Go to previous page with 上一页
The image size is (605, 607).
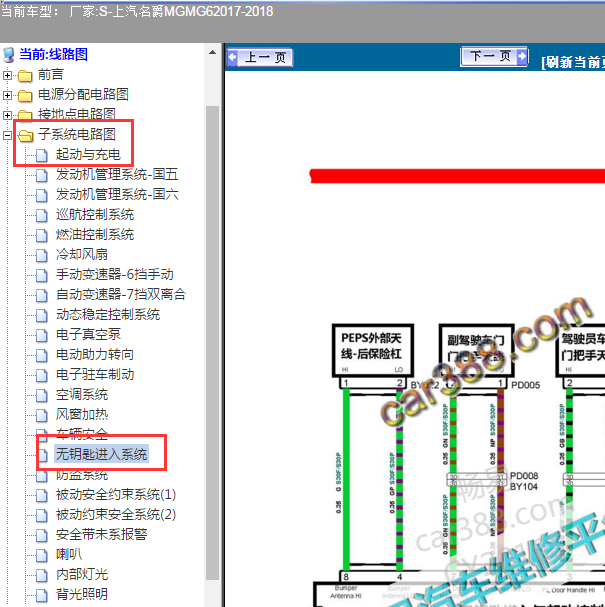click(x=260, y=57)
